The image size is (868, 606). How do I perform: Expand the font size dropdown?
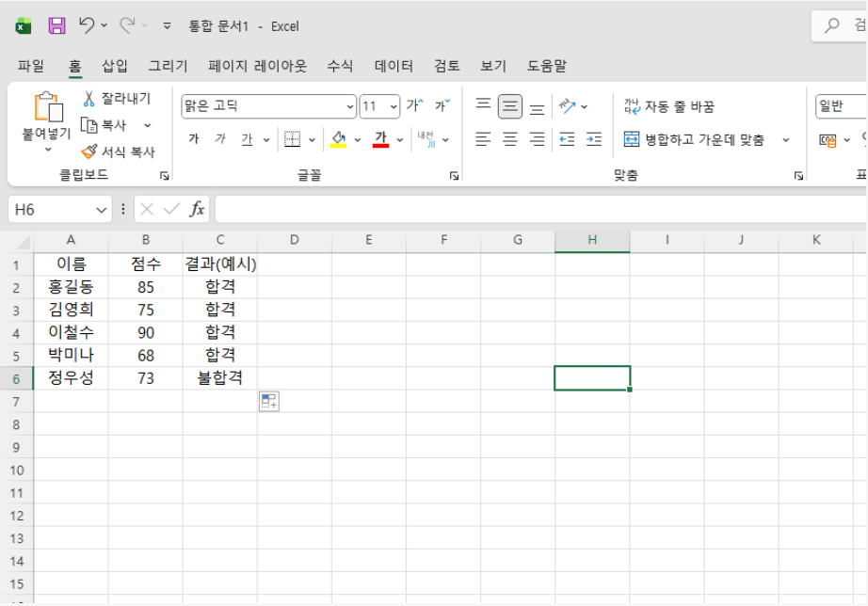394,106
